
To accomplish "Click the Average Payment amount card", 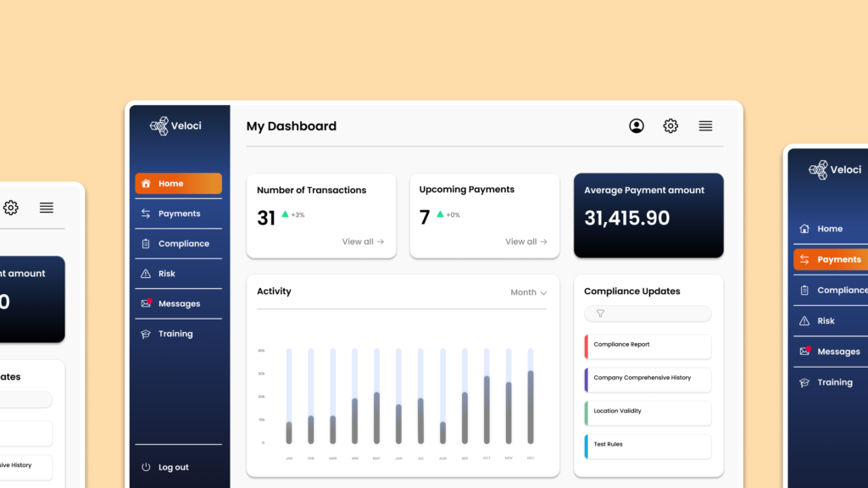I will 648,215.
